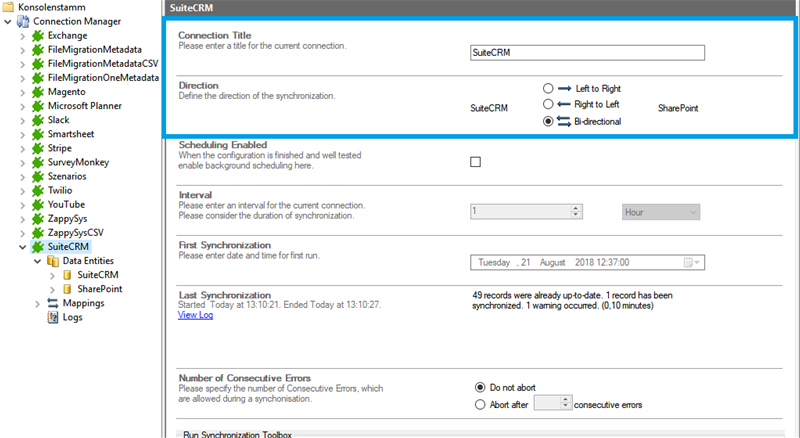Viewport: 800px width, 438px height.
Task: Select Abort after consecutive errors option
Action: click(x=480, y=404)
